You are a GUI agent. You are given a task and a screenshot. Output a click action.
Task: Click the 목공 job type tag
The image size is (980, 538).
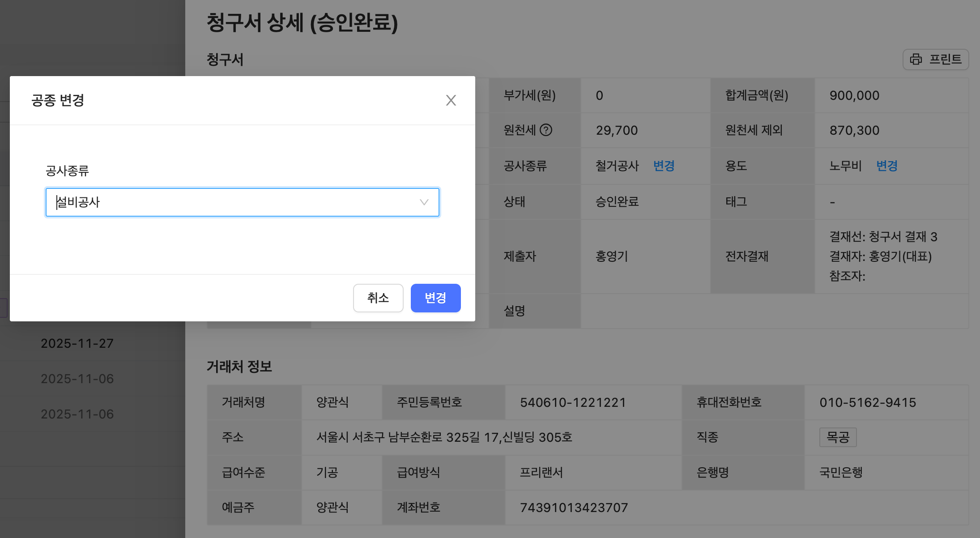838,437
